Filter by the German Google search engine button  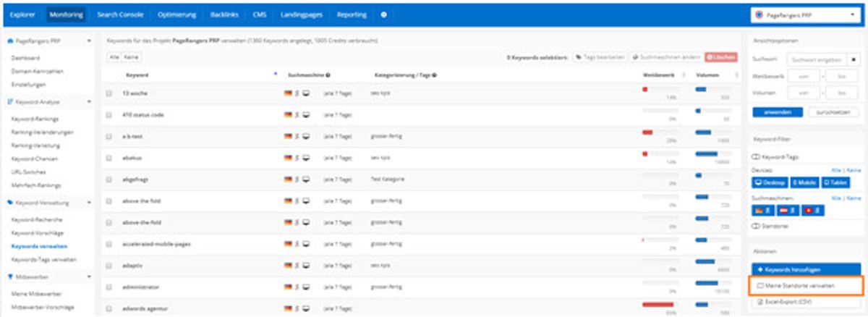pyautogui.click(x=763, y=210)
